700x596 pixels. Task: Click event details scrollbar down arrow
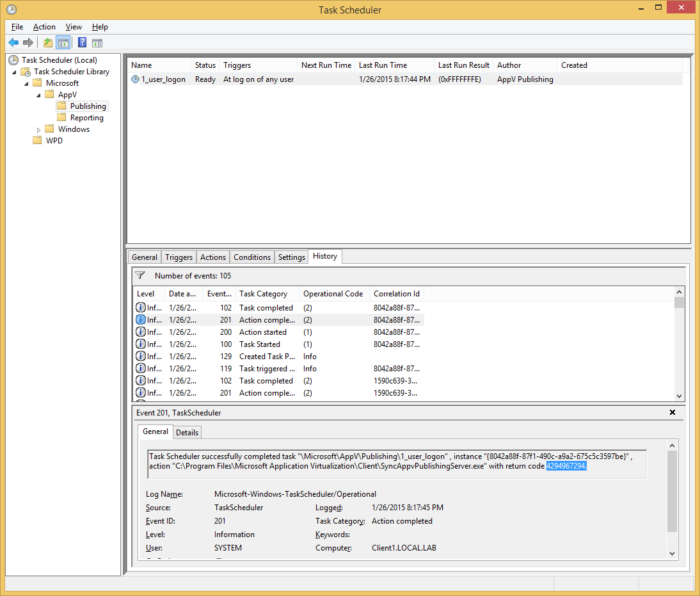(x=672, y=554)
